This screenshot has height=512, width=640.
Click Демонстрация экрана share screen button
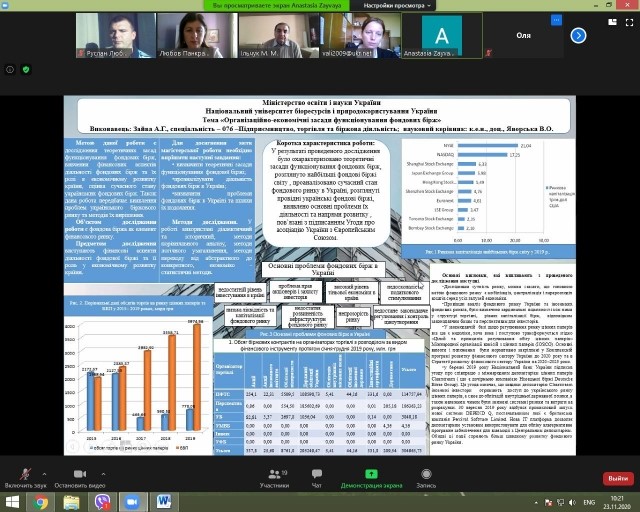point(371,478)
